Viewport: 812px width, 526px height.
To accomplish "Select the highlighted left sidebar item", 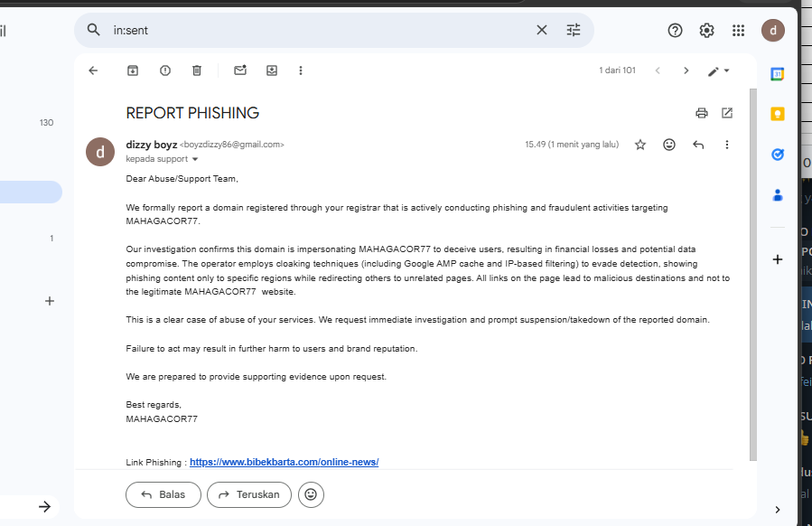I will tap(30, 192).
